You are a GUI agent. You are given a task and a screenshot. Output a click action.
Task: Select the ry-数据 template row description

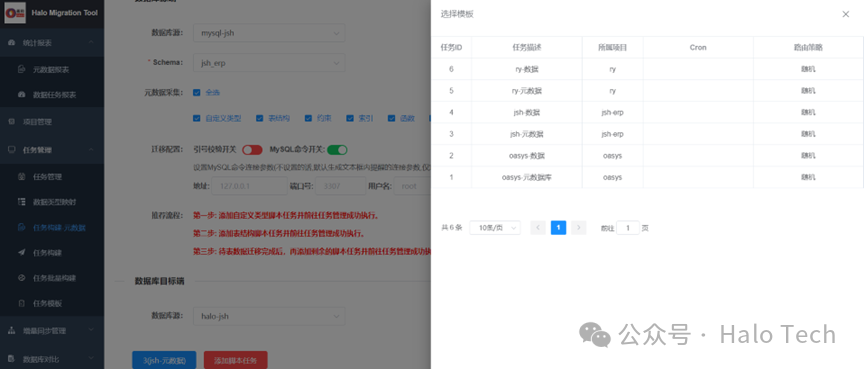pyautogui.click(x=527, y=69)
